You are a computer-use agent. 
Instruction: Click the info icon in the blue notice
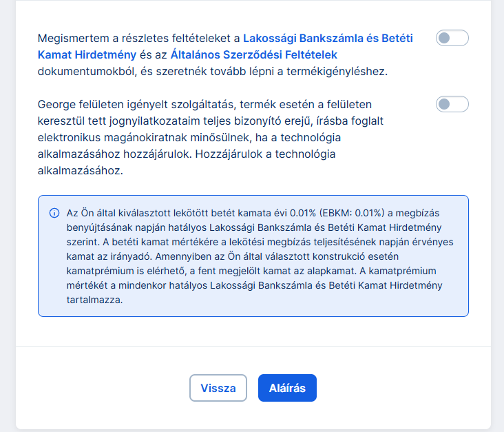click(54, 213)
